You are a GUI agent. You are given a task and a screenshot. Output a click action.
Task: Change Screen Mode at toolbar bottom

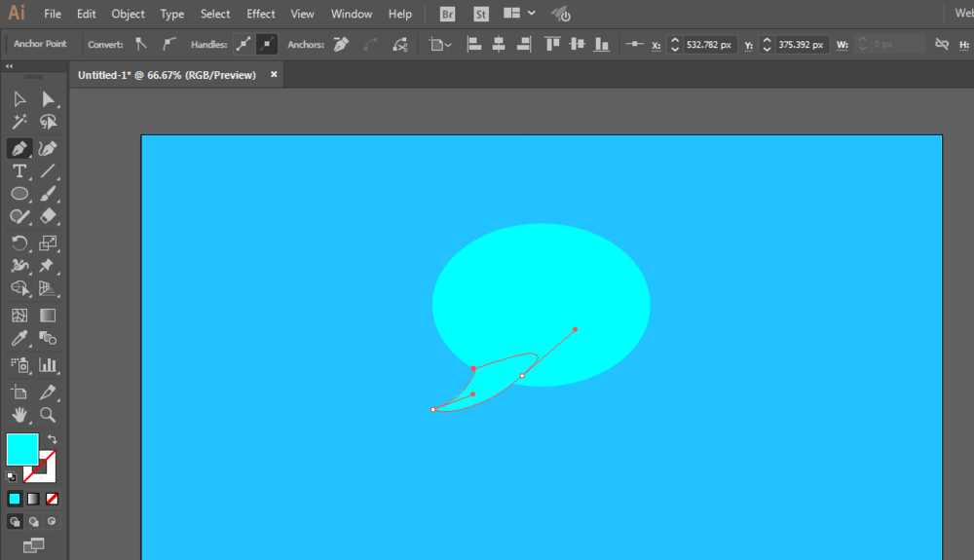click(x=33, y=545)
